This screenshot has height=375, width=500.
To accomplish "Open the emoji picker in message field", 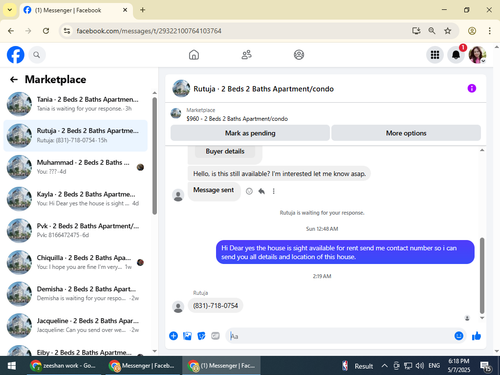I will [x=459, y=336].
